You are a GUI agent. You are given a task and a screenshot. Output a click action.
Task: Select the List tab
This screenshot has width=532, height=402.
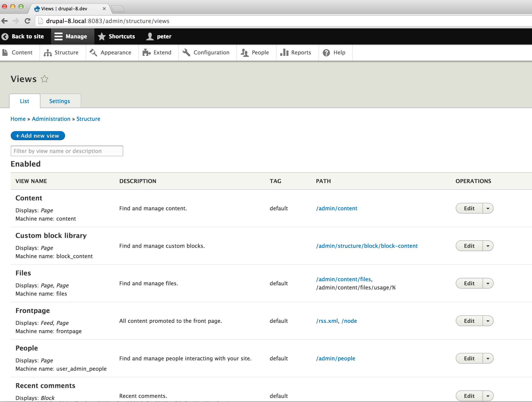pyautogui.click(x=24, y=101)
